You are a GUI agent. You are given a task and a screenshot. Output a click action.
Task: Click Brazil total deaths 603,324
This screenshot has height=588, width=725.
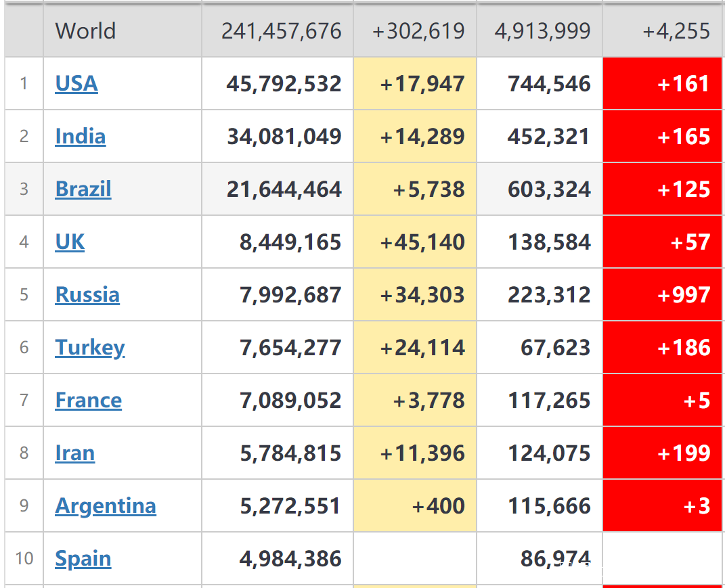[x=549, y=189]
